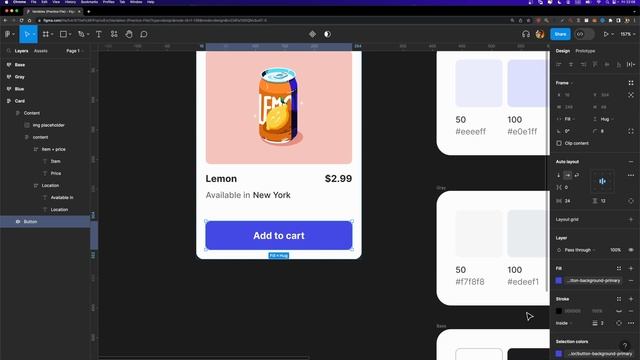Viewport: 640px width, 360px height.
Task: Click the independent corners icon
Action: 631,131
